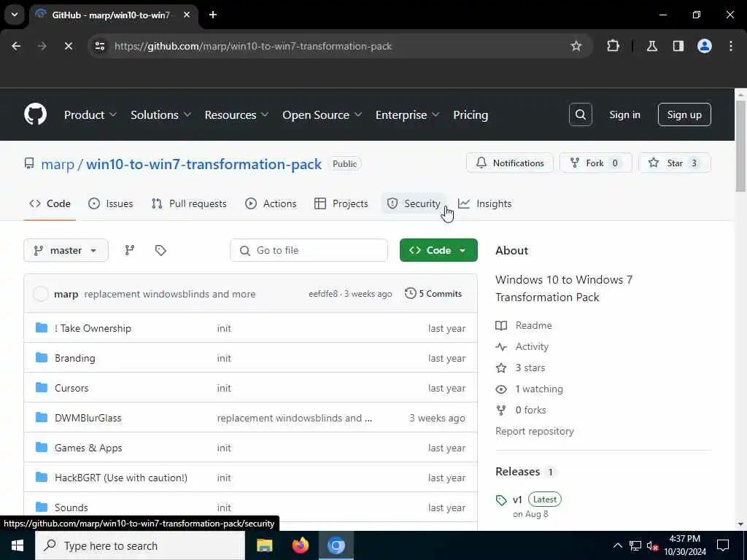
Task: Open the Sounds folder
Action: pos(71,507)
